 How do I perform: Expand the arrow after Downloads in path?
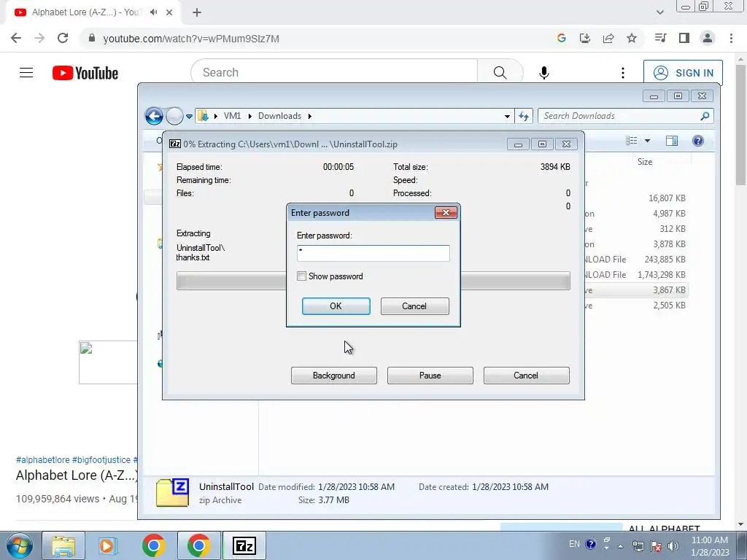(309, 116)
